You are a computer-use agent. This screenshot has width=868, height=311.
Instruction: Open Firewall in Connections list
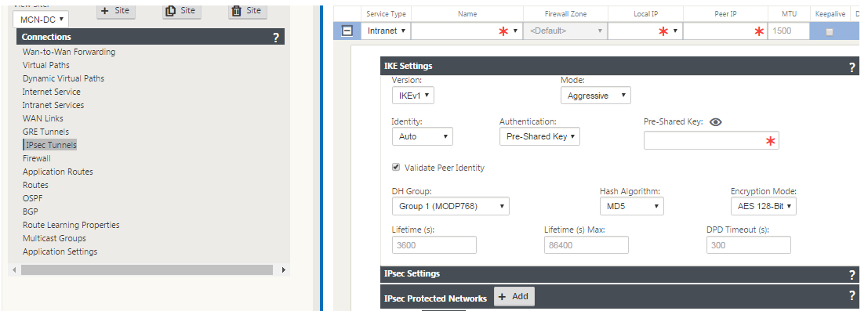click(x=37, y=158)
